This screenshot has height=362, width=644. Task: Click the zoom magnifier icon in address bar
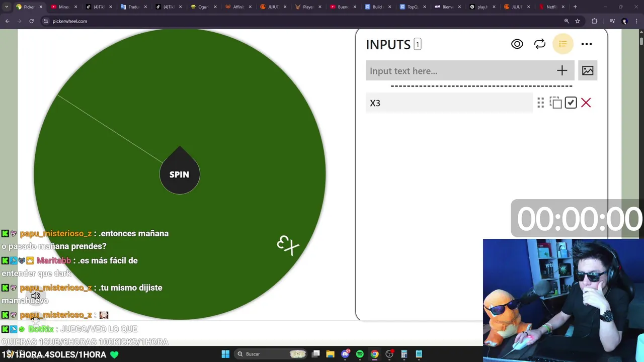click(x=567, y=21)
